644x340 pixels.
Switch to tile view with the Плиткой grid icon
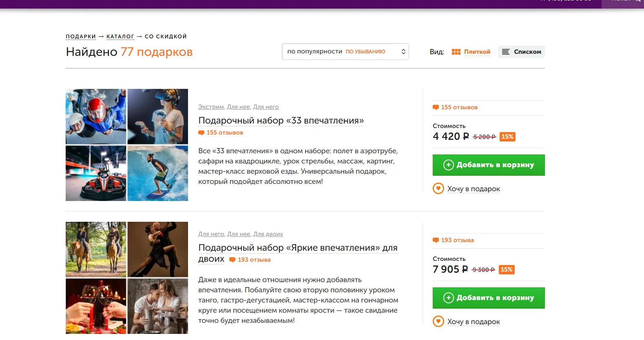click(x=456, y=52)
